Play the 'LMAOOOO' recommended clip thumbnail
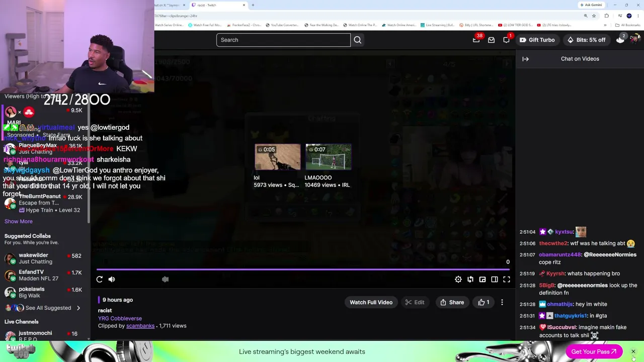This screenshot has height=362, width=644. click(328, 157)
